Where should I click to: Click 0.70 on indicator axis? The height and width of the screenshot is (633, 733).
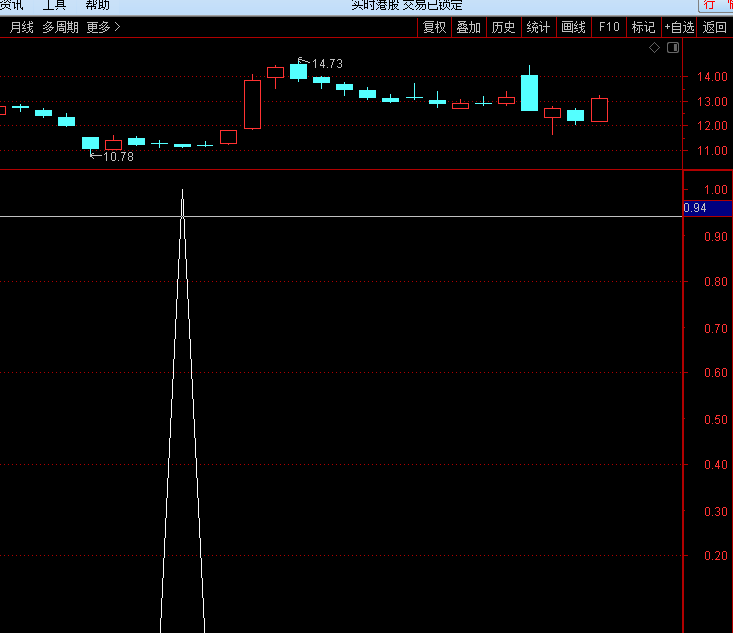716,329
